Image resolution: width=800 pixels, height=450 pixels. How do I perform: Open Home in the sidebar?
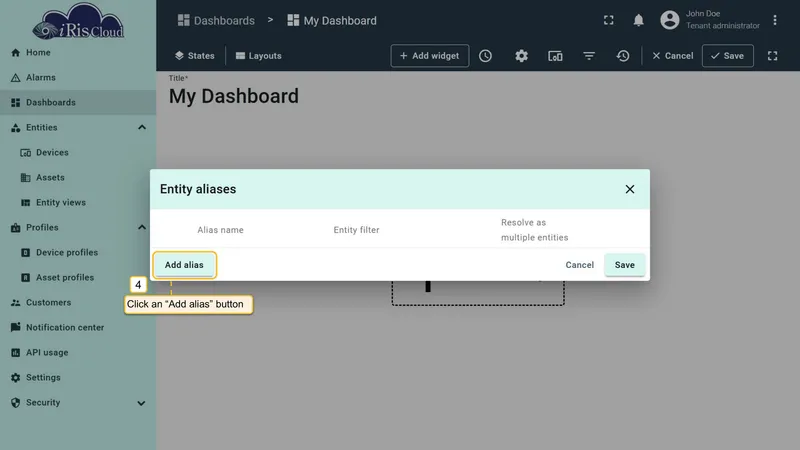tap(78, 53)
